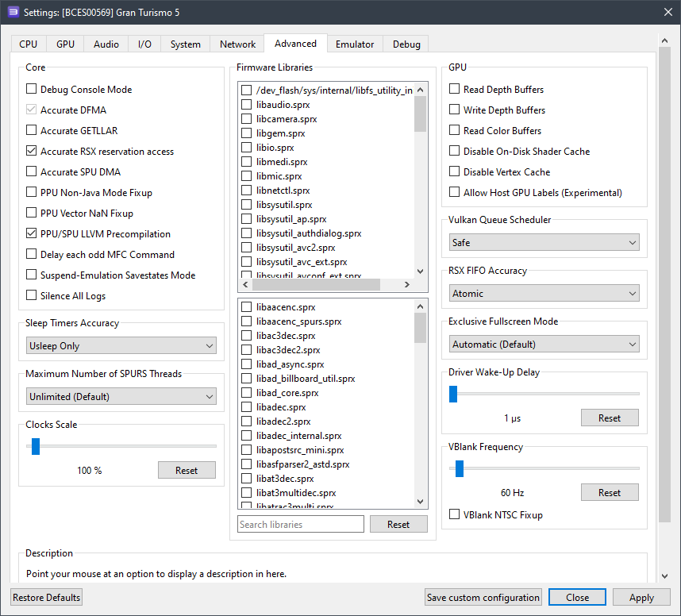Toggle PPU/SPU LLVM Precompilation option
The width and height of the screenshot is (681, 616).
32,234
